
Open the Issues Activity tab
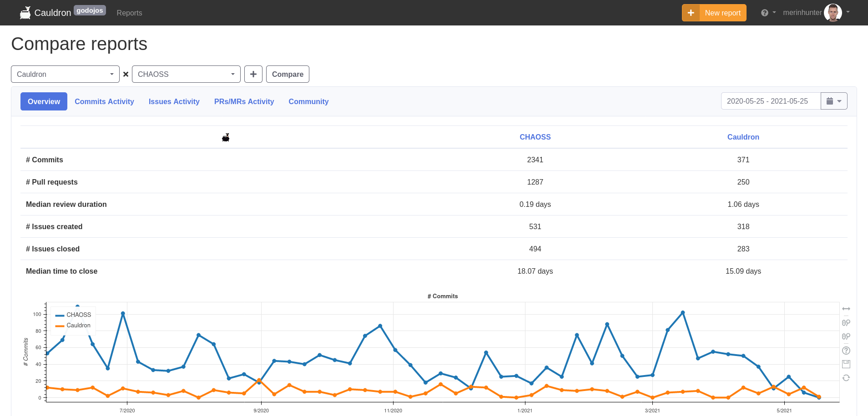tap(174, 101)
